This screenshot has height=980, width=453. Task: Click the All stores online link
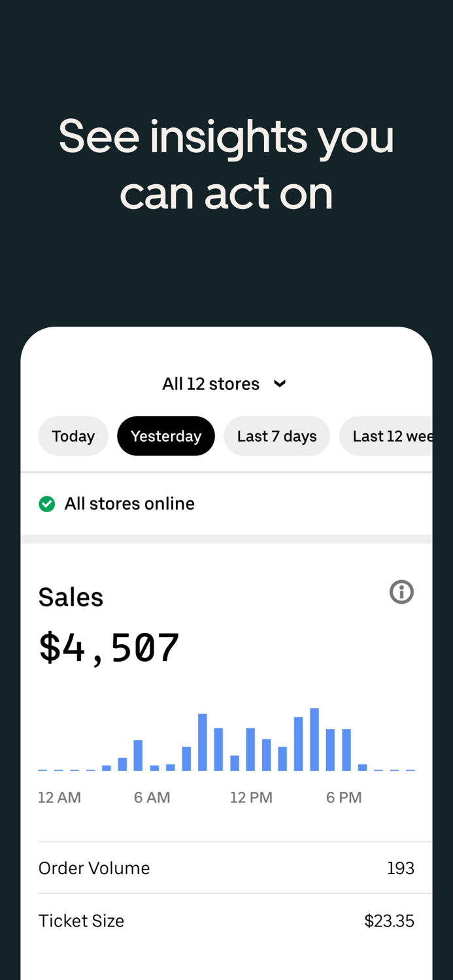[129, 503]
